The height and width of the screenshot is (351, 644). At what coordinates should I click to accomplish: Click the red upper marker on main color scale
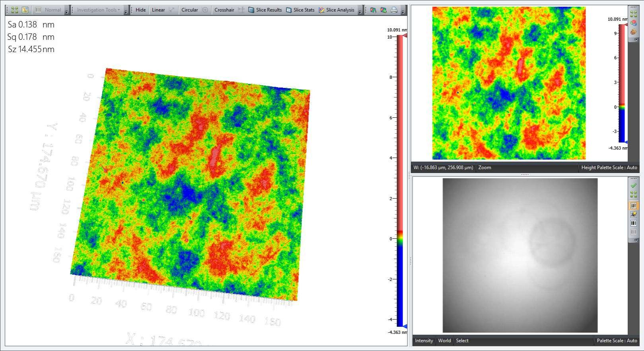pyautogui.click(x=405, y=36)
